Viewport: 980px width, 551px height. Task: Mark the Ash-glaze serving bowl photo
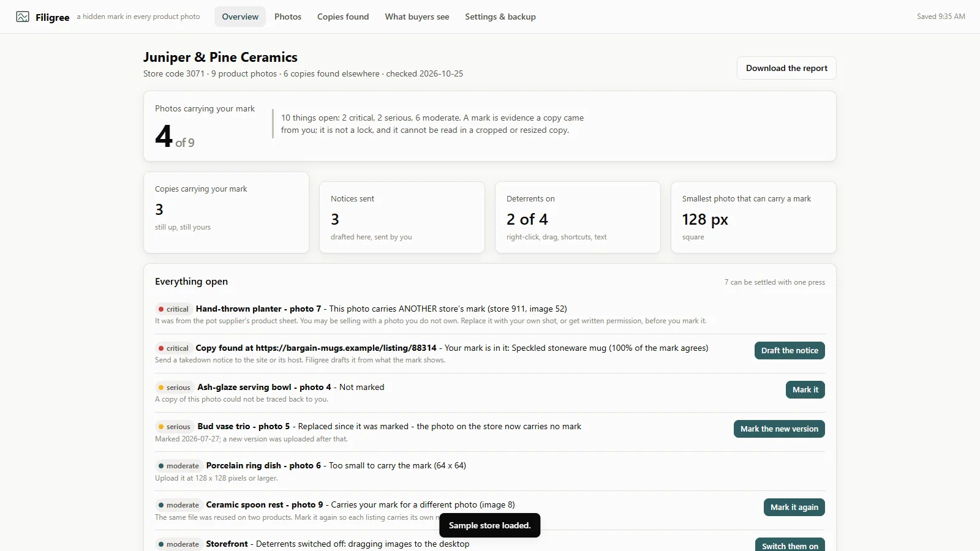tap(805, 389)
